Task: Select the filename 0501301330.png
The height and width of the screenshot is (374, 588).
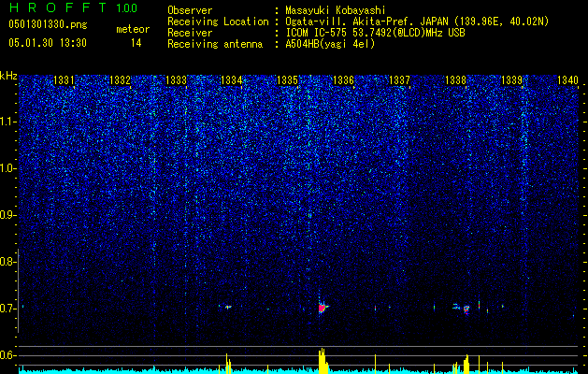Action: tap(48, 24)
